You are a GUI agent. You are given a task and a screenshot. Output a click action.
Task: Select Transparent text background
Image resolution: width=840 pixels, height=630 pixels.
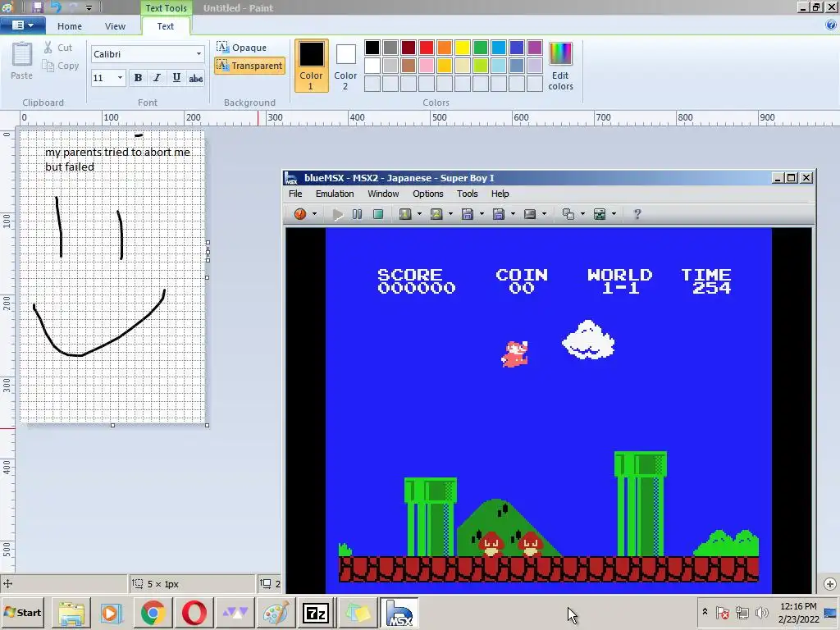(x=249, y=66)
